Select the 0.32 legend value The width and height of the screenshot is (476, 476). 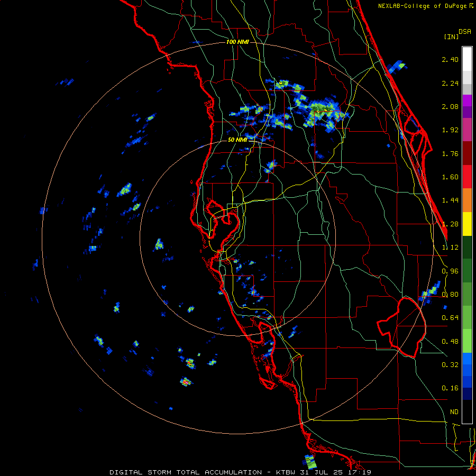(x=450, y=365)
